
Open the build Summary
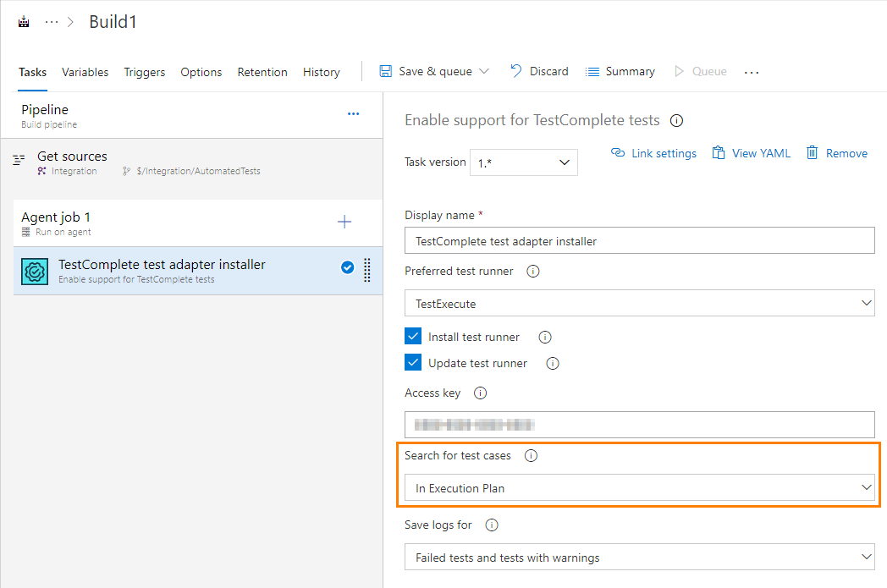[x=620, y=71]
